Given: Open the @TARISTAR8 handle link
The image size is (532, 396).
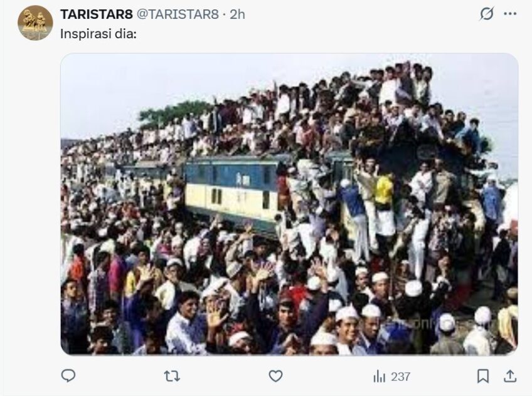Looking at the screenshot, I should [178, 14].
